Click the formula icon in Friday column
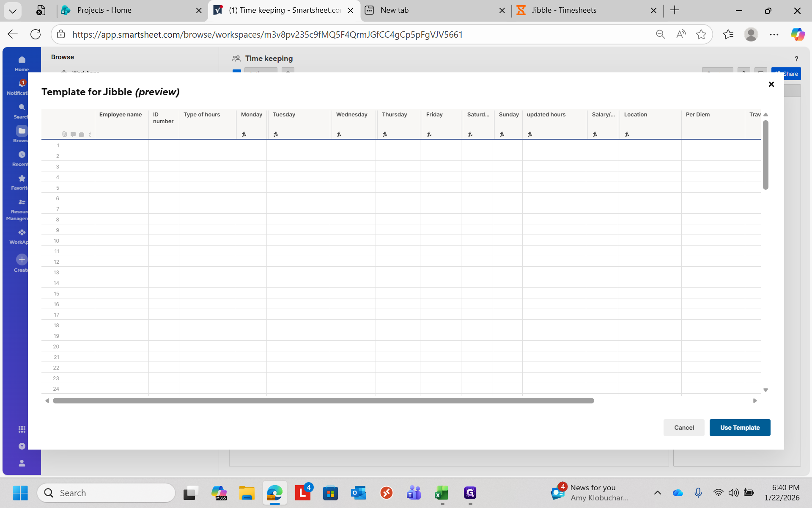Image resolution: width=812 pixels, height=508 pixels. tap(429, 134)
